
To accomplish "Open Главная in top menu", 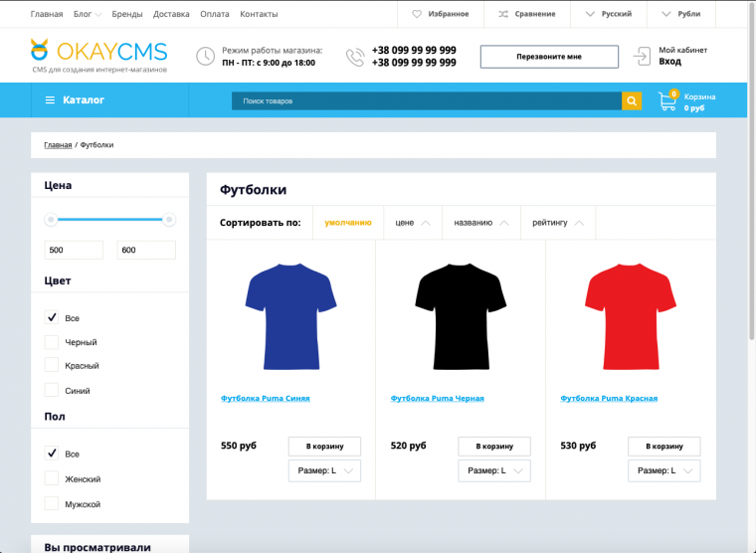I will pyautogui.click(x=47, y=14).
